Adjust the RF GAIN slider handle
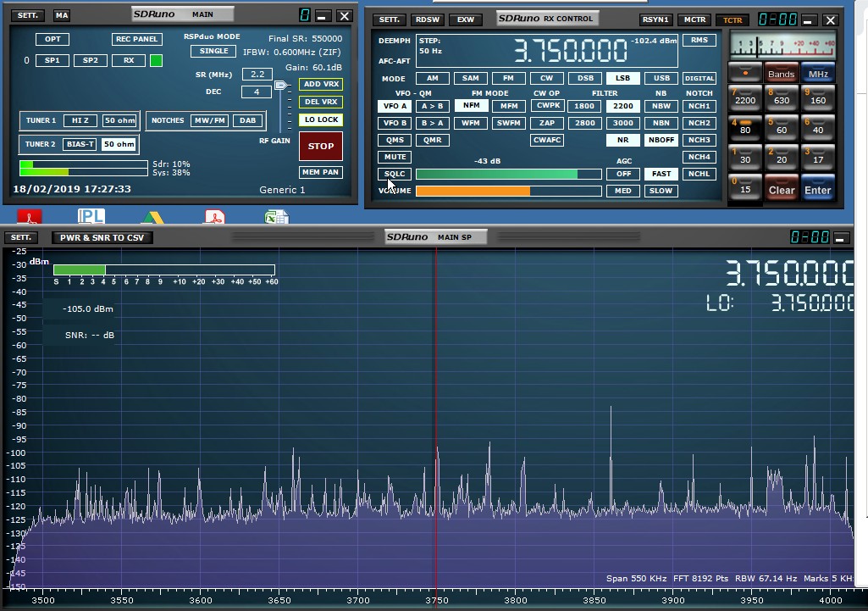Image resolution: width=868 pixels, height=611 pixels. [x=281, y=86]
